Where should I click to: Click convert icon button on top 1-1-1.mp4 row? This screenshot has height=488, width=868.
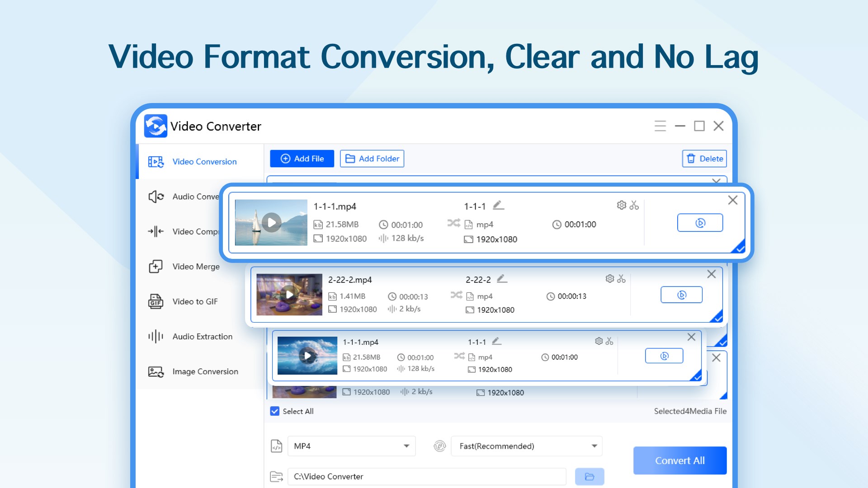coord(699,223)
